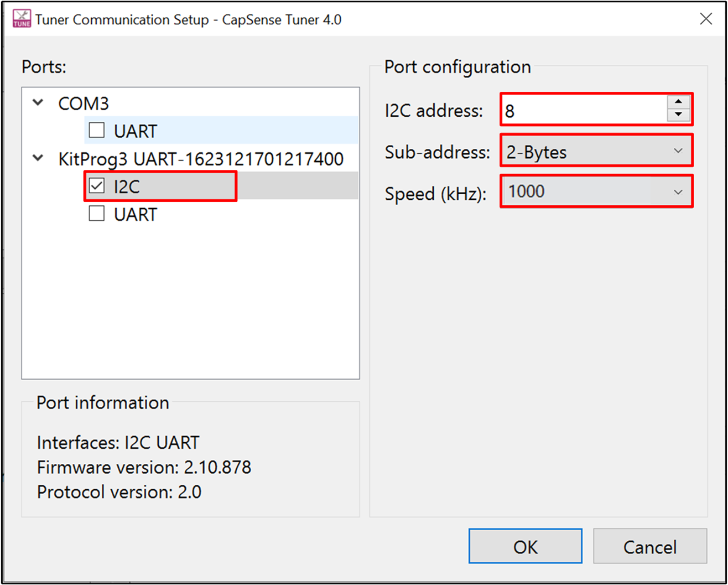This screenshot has height=585, width=728.
Task: Collapse the COM3 port tree node
Action: coord(38,103)
